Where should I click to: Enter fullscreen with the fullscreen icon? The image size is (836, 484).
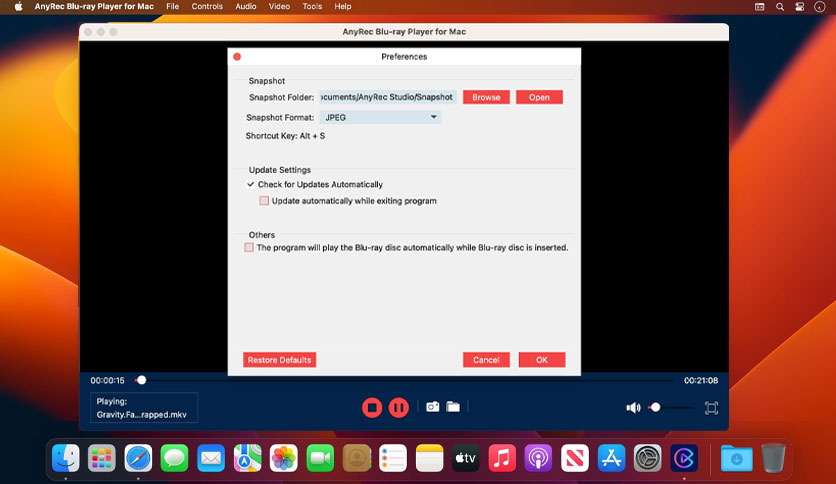tap(711, 408)
